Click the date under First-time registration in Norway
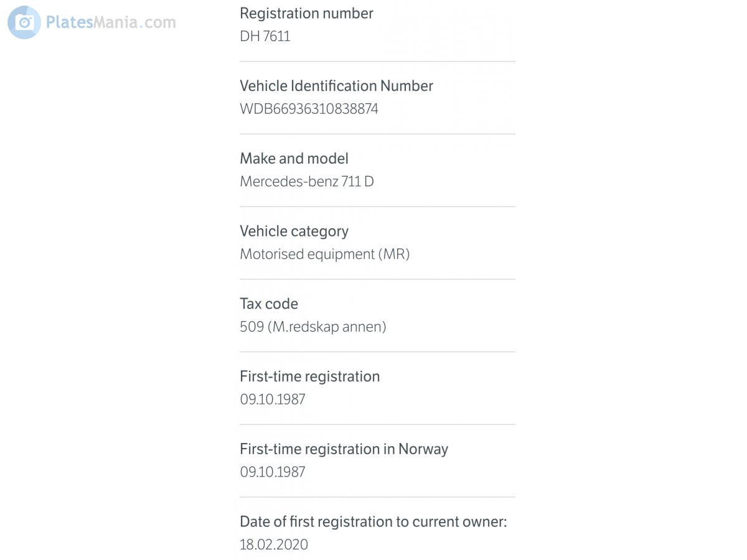Viewport: 747px width, 560px height. coord(273,472)
